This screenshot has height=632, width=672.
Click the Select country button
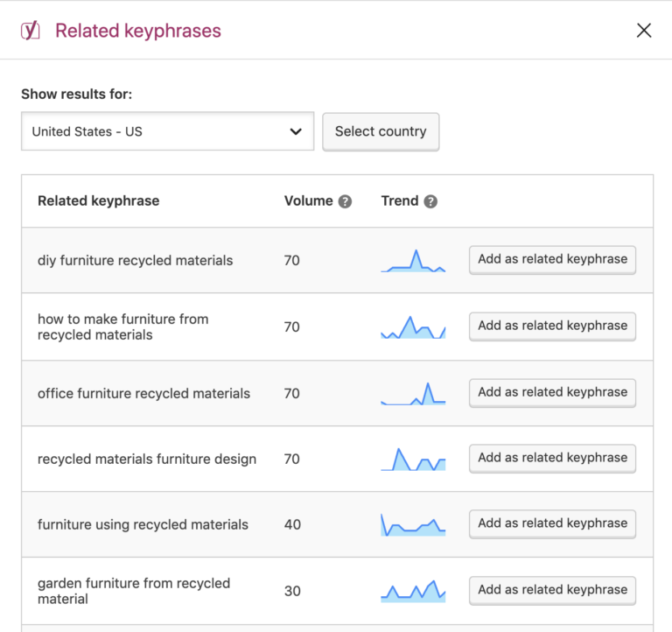tap(381, 131)
